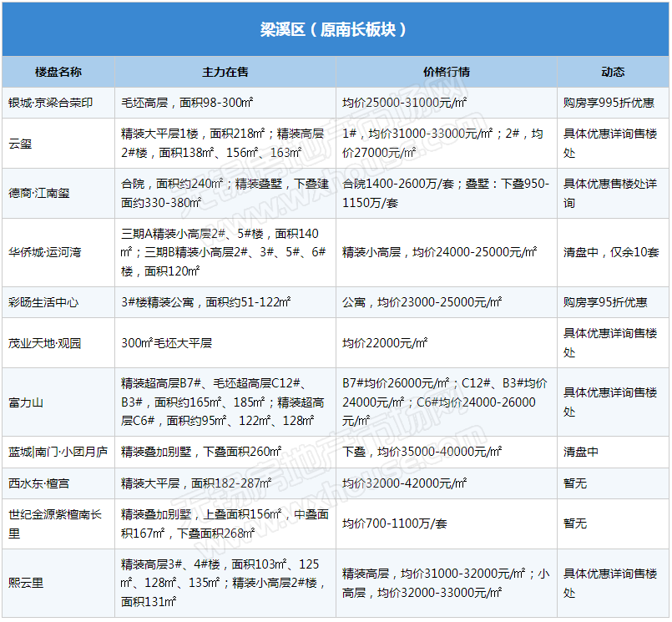Image resolution: width=672 pixels, height=622 pixels.
Task: Select the 世纪金源紫檀南长里 property name
Action: coord(54,523)
